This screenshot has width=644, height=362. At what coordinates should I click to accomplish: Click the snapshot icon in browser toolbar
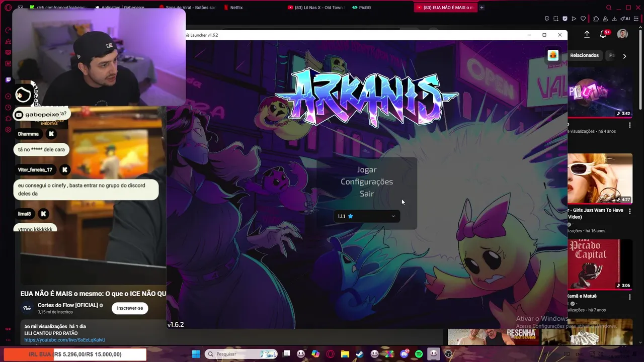(x=556, y=19)
